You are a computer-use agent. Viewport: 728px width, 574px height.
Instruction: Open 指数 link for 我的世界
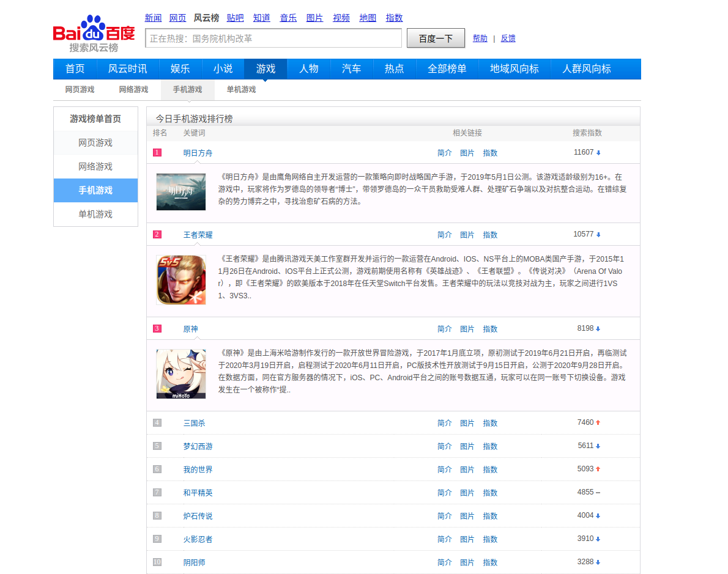click(x=490, y=469)
